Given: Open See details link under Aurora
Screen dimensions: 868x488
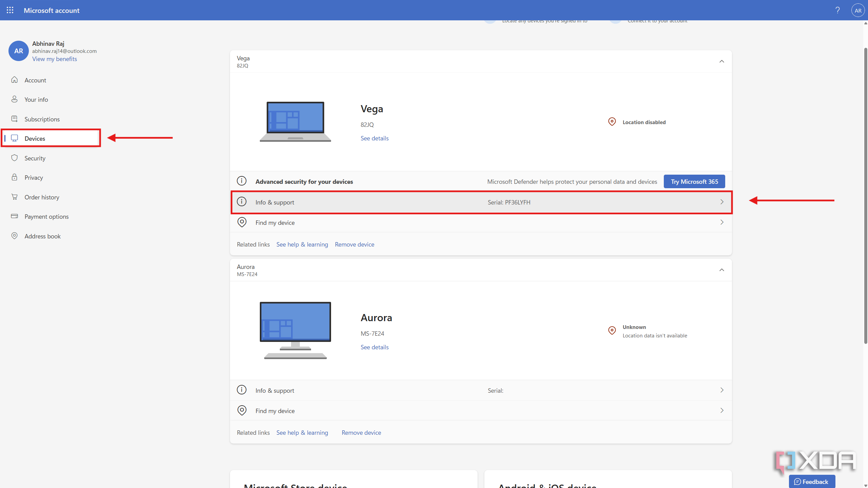Looking at the screenshot, I should 374,347.
